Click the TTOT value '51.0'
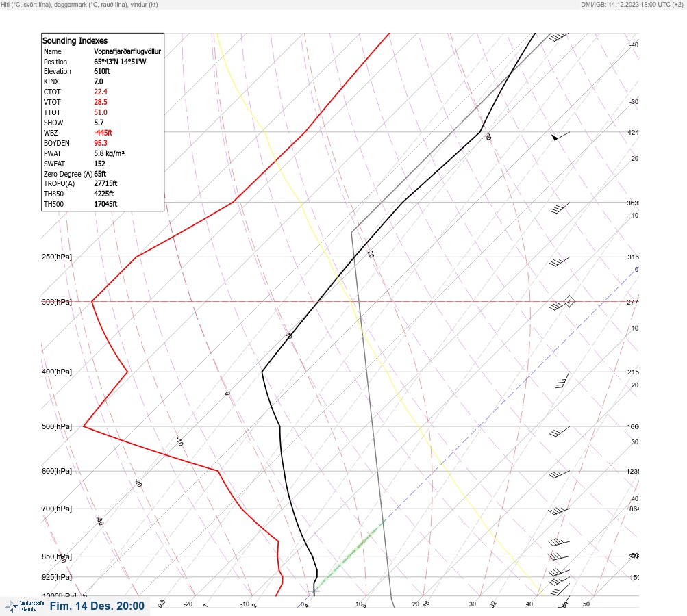Screen dimensions: 687x616 click(101, 112)
